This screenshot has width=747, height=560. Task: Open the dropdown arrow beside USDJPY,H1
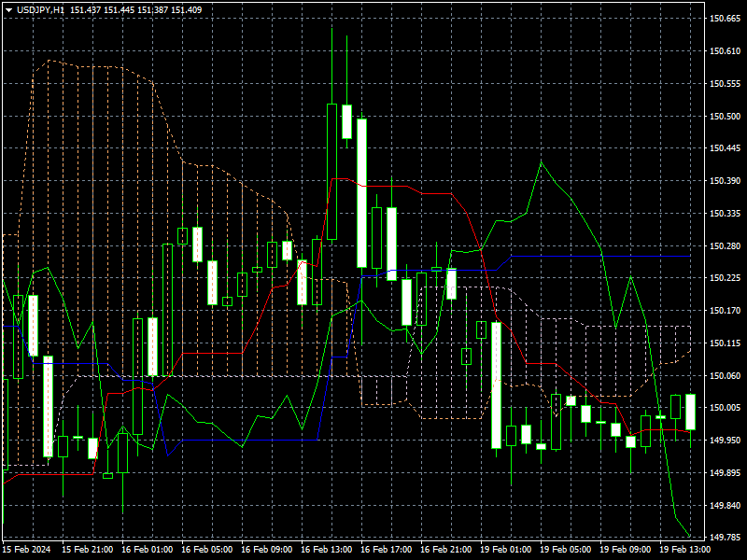coord(8,9)
